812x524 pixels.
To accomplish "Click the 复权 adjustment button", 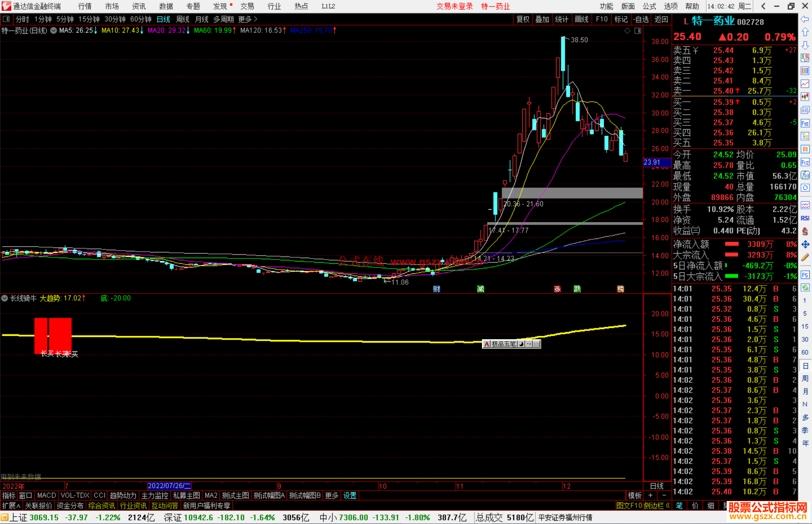I will (523, 19).
